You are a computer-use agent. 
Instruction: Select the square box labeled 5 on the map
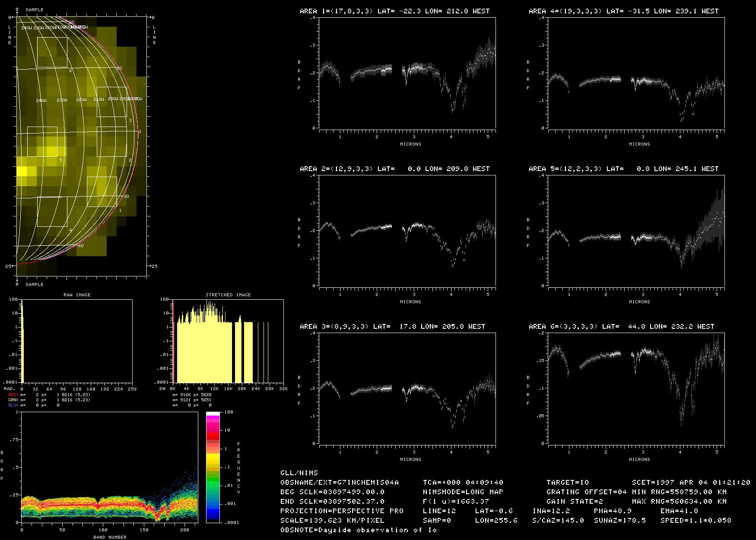tap(42, 142)
